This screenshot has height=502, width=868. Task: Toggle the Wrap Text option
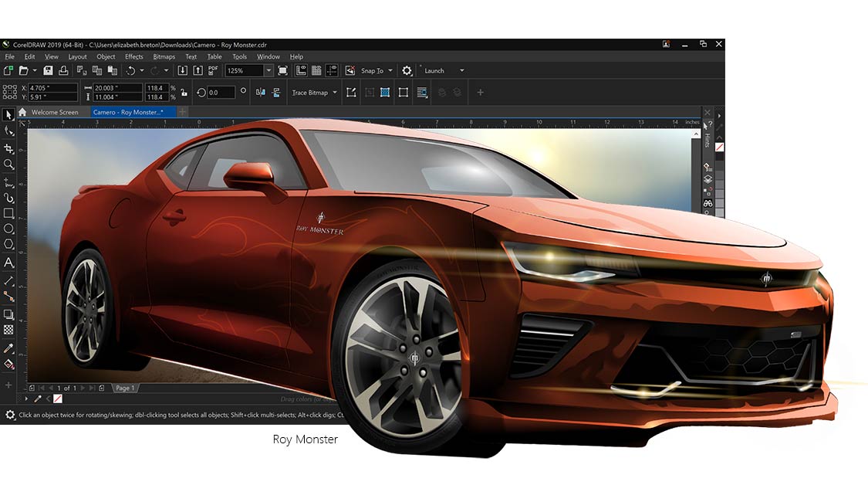click(x=422, y=93)
